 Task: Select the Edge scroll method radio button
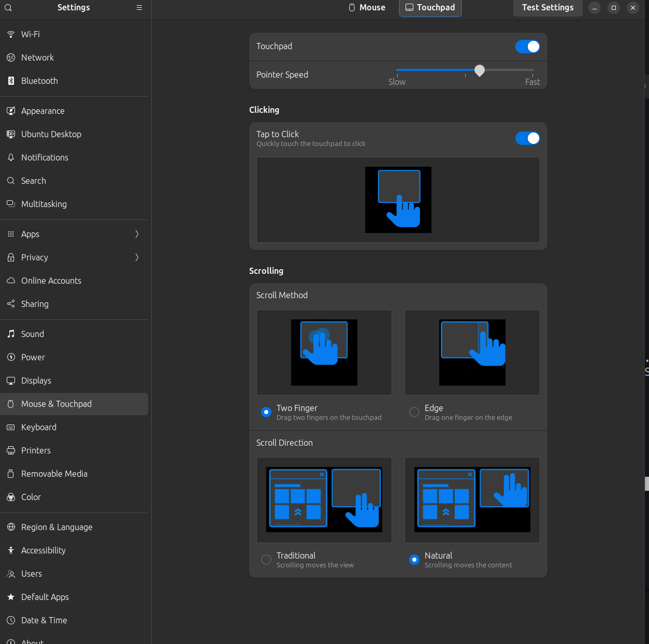tap(414, 412)
